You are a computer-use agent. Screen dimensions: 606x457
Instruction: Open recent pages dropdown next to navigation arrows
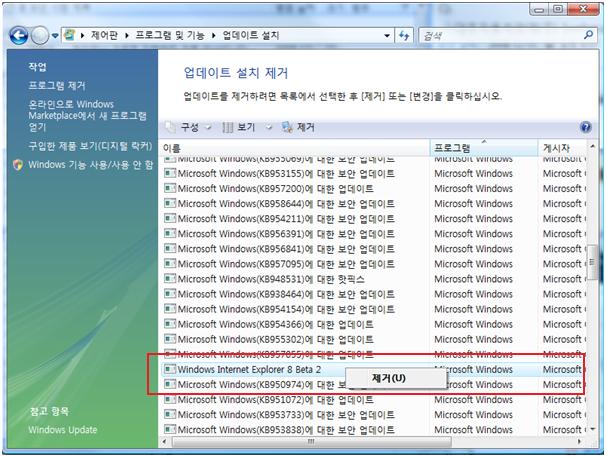tap(55, 36)
